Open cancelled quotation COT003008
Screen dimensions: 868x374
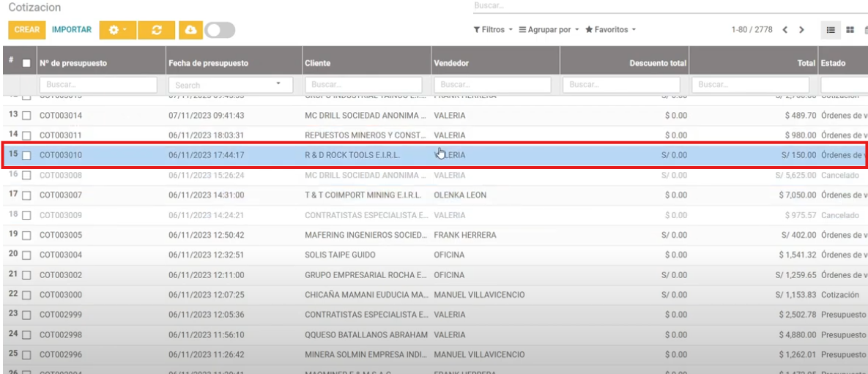click(x=60, y=176)
